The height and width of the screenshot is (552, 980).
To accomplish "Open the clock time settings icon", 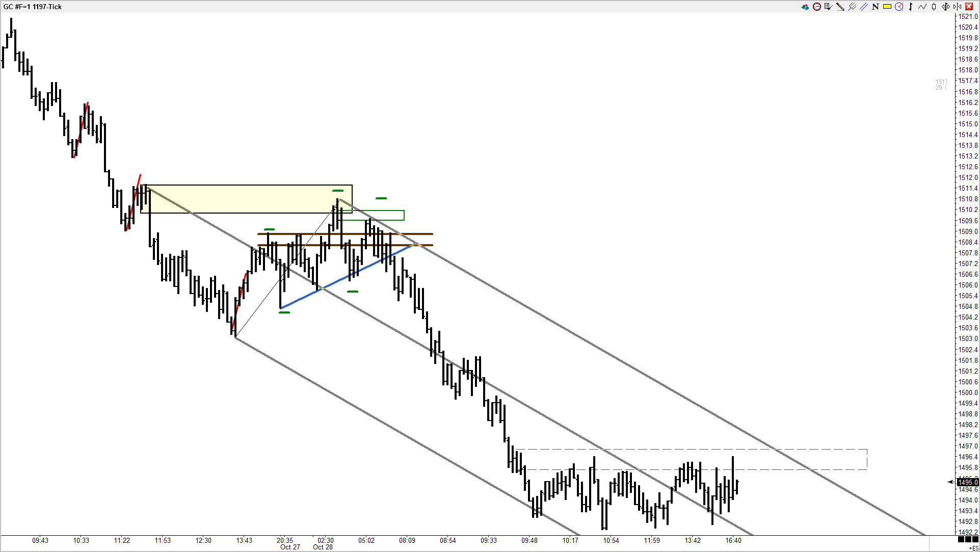I will pos(817,7).
